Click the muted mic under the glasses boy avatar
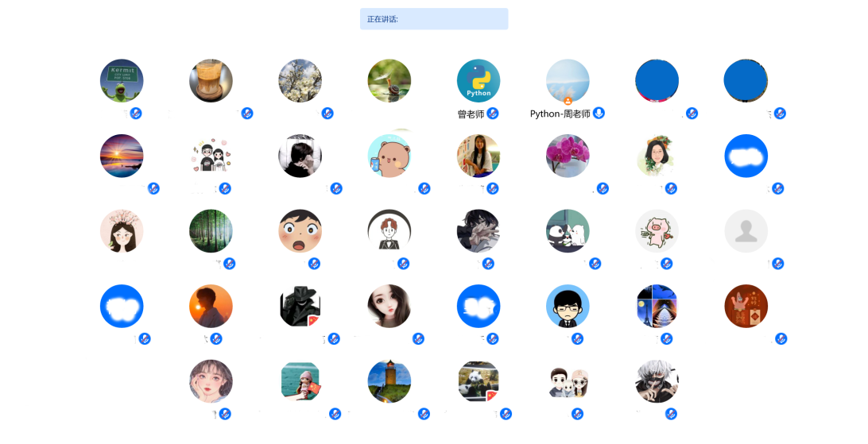868x444 pixels. 577,338
